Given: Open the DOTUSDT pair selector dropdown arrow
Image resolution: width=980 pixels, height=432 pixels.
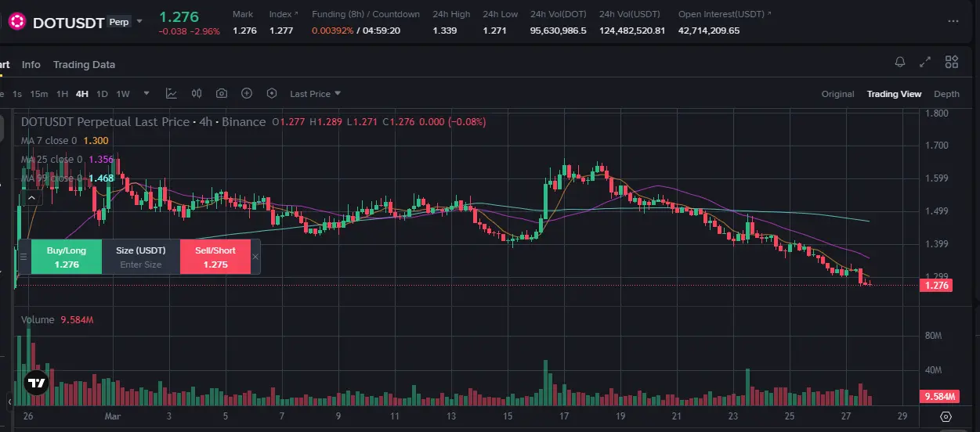Looking at the screenshot, I should 140,22.
